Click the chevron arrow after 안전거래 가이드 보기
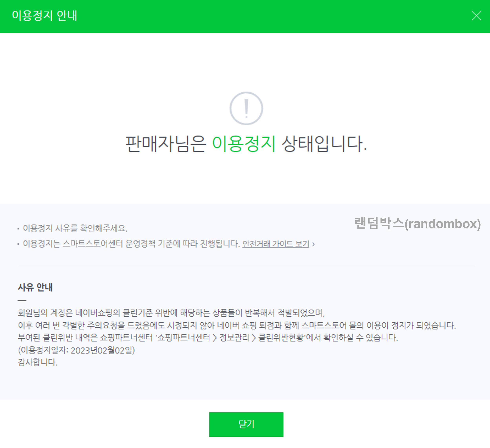Screen dimensions: 490x448 pyautogui.click(x=314, y=244)
